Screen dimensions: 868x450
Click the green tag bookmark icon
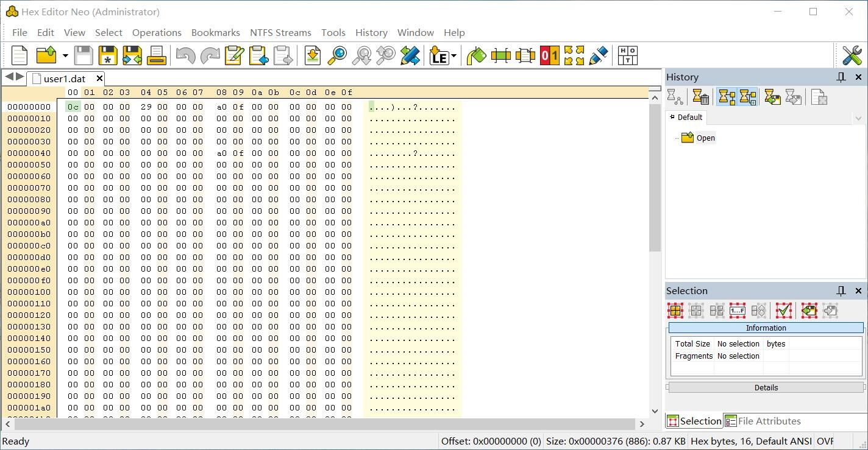pyautogui.click(x=476, y=55)
